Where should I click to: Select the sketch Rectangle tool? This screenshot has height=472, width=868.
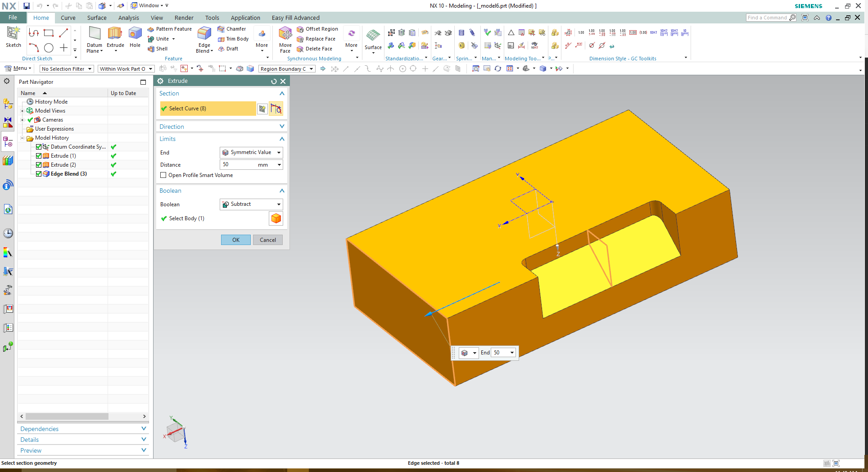49,33
